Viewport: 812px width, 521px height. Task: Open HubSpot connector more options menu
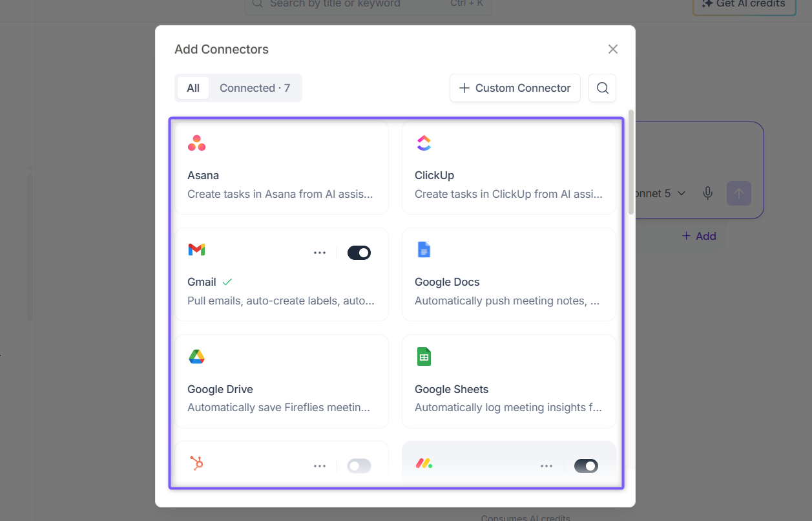320,466
